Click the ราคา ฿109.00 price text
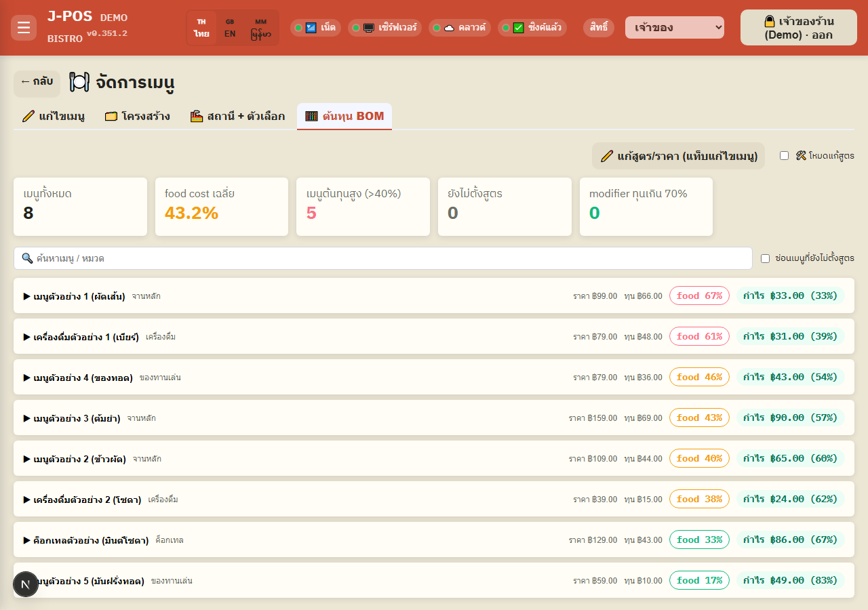This screenshot has height=610, width=868. click(593, 459)
